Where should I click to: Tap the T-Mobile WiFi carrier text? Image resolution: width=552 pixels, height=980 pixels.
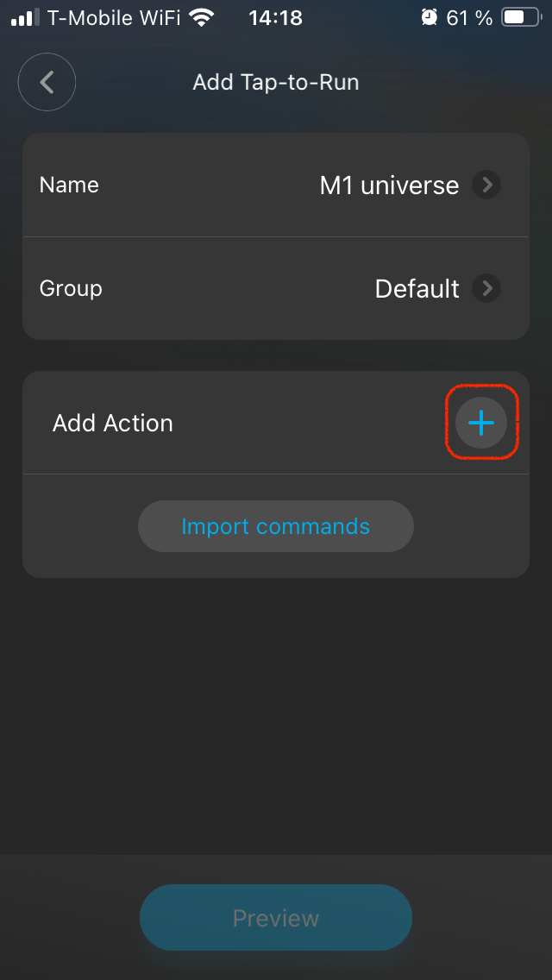point(115,18)
